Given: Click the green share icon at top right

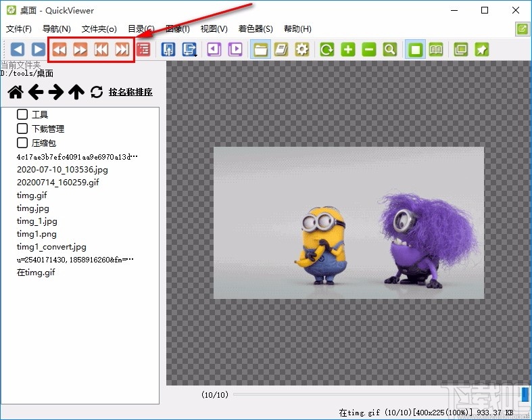Looking at the screenshot, I should pos(522,29).
